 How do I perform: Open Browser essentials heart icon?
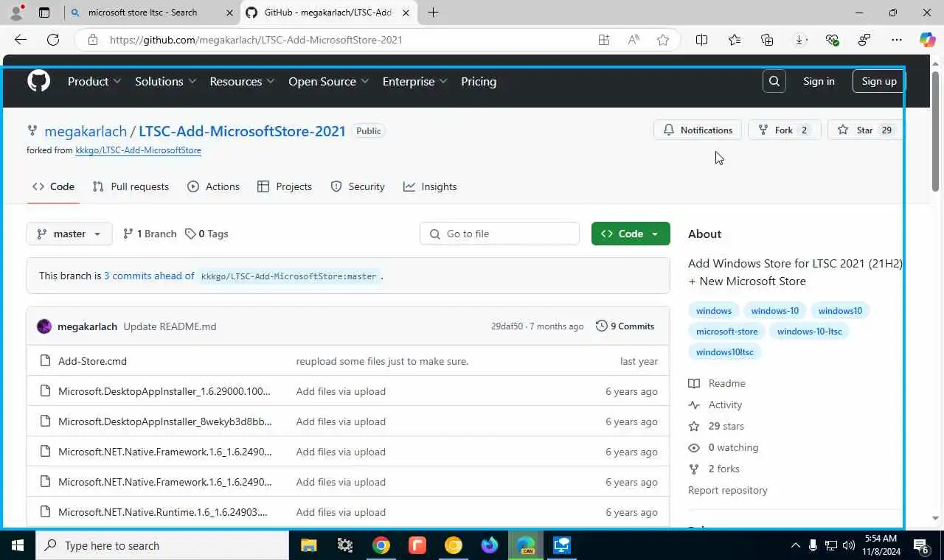pos(832,40)
